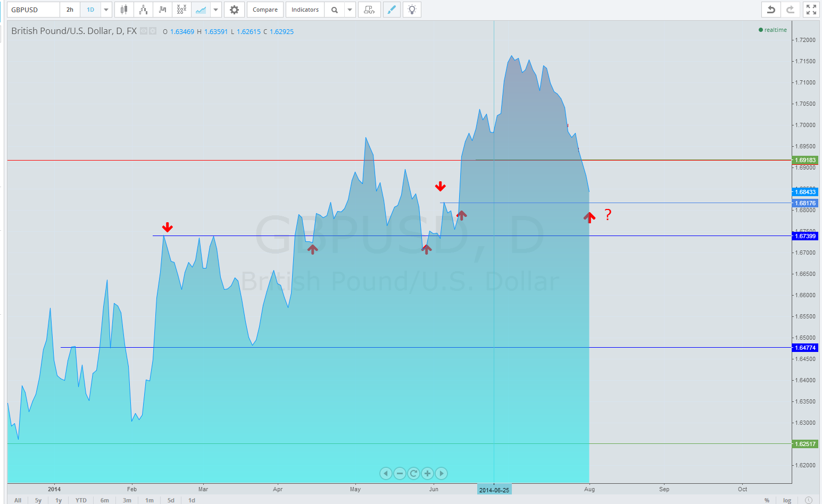Click the GBPUSD symbol input field
Viewport: 822px width, 504px height.
pos(34,10)
